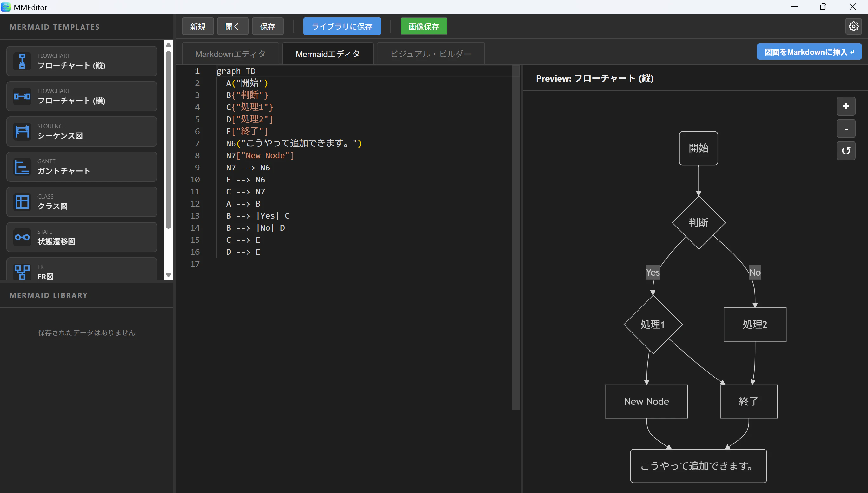Click the MMEditor app icon in title bar

click(6, 7)
